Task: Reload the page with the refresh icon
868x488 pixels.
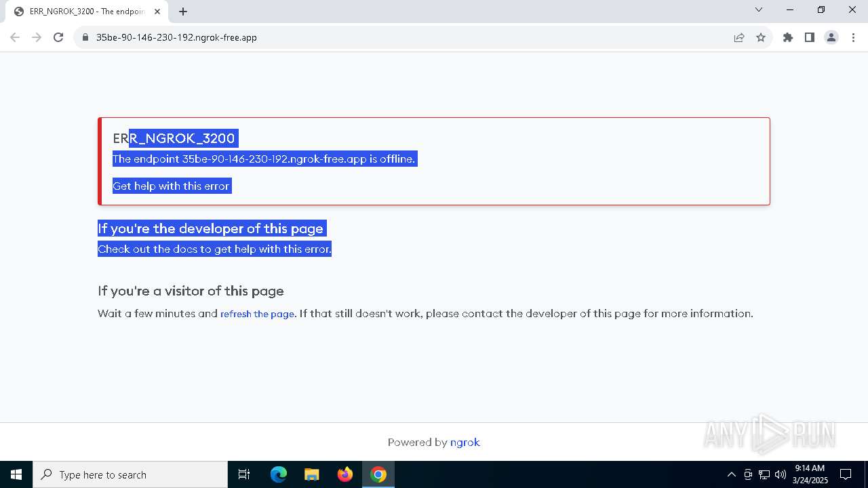Action: click(58, 37)
